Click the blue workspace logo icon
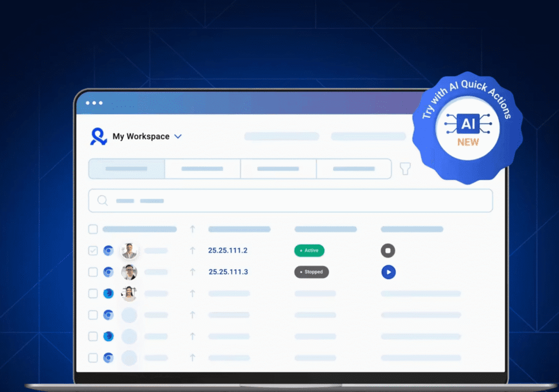Screen dimensions: 559x392 [98, 136]
